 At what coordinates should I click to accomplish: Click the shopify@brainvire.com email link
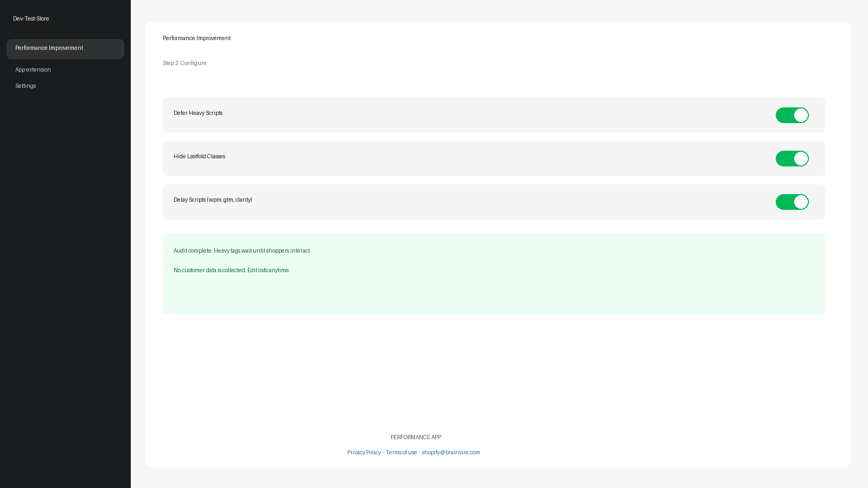(x=451, y=452)
